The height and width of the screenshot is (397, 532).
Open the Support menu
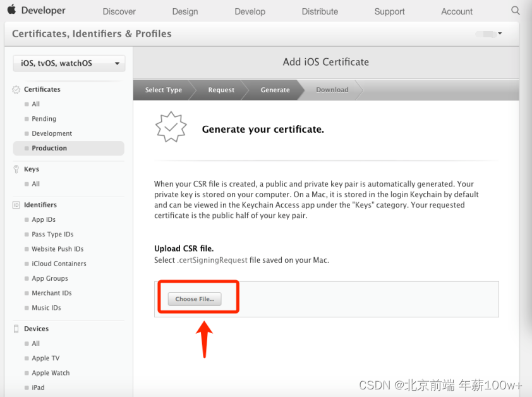click(x=389, y=11)
